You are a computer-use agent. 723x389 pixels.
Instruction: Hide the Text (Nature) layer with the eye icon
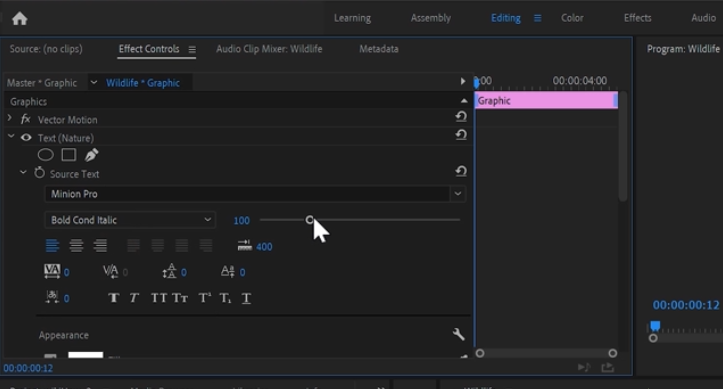click(x=26, y=137)
